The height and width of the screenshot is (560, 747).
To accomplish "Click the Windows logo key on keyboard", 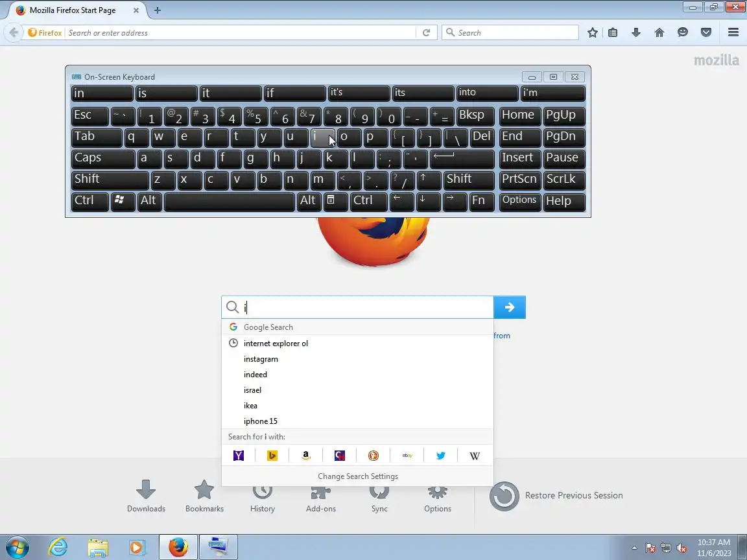I will coord(123,202).
